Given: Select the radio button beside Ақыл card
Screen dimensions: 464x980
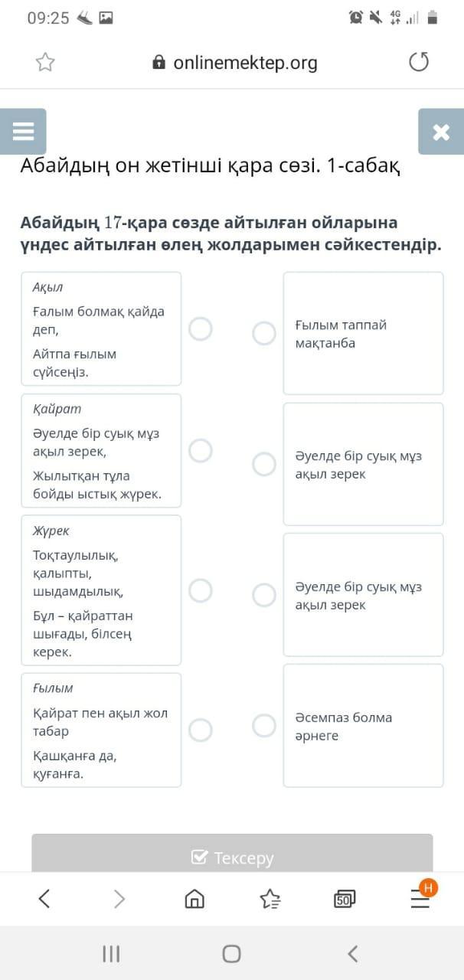Looking at the screenshot, I should point(201,329).
